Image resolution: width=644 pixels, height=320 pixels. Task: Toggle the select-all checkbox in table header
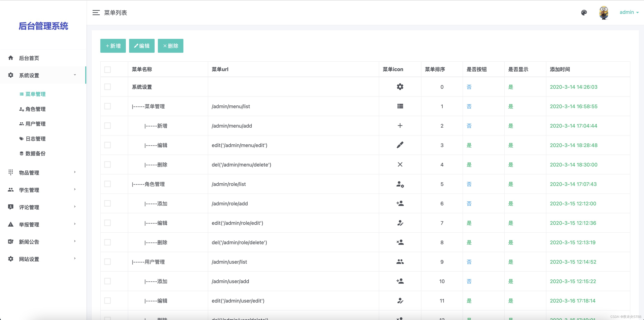[108, 69]
